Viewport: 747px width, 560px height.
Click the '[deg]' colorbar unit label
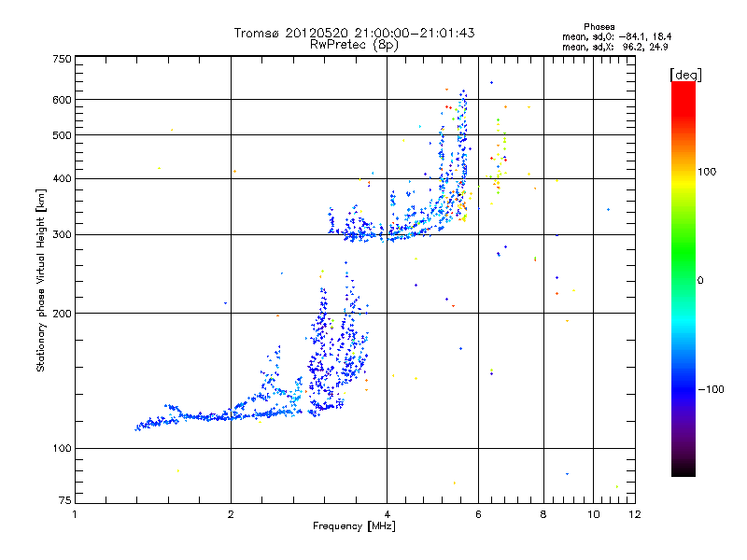(685, 75)
